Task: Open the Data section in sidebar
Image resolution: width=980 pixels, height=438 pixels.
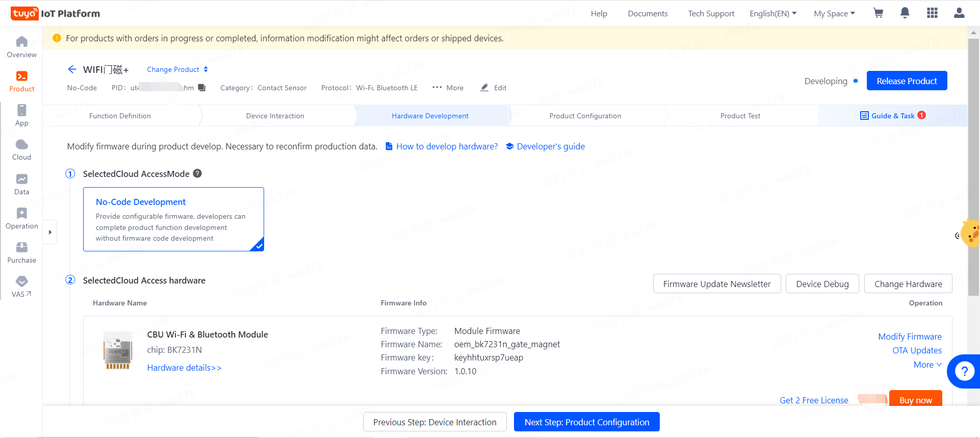Action: coord(21,184)
